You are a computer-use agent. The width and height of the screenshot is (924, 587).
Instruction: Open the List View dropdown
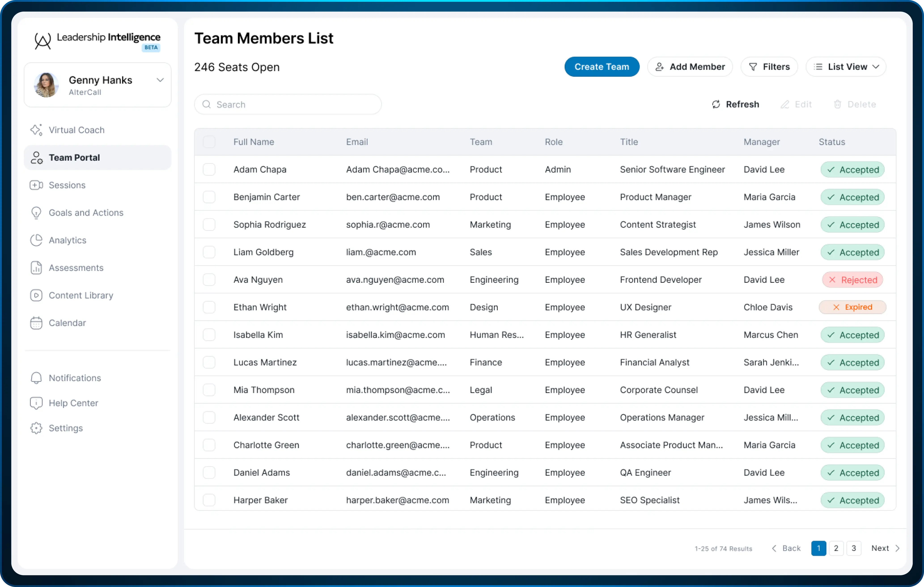pos(846,67)
